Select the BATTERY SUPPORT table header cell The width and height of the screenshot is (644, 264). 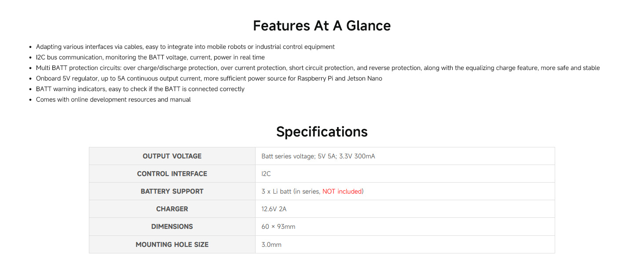click(172, 191)
